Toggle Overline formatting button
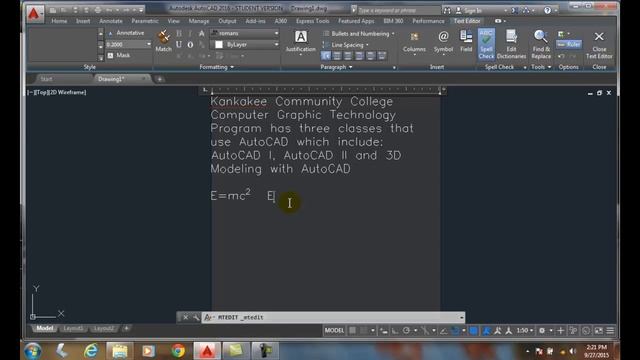The height and width of the screenshot is (360, 640). [x=190, y=44]
